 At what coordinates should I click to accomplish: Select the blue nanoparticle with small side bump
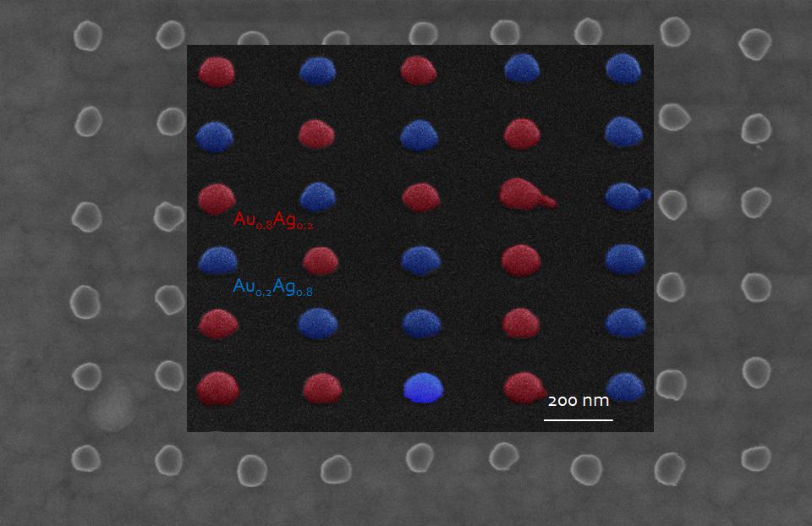coord(628,197)
